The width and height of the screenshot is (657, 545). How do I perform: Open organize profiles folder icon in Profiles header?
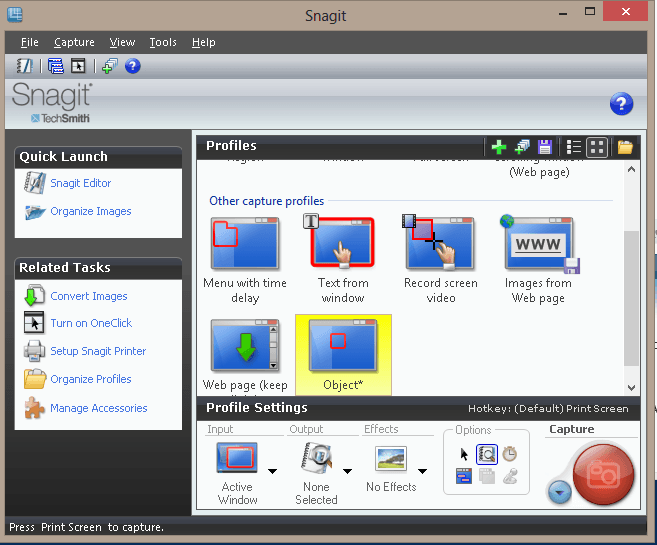tap(625, 147)
